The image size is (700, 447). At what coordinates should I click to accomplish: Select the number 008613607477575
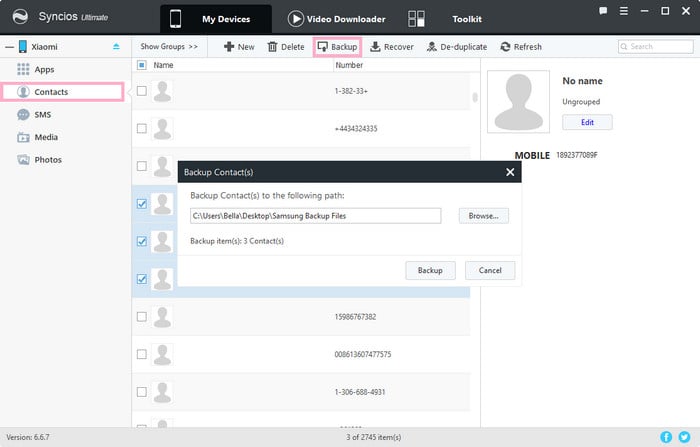pyautogui.click(x=362, y=354)
